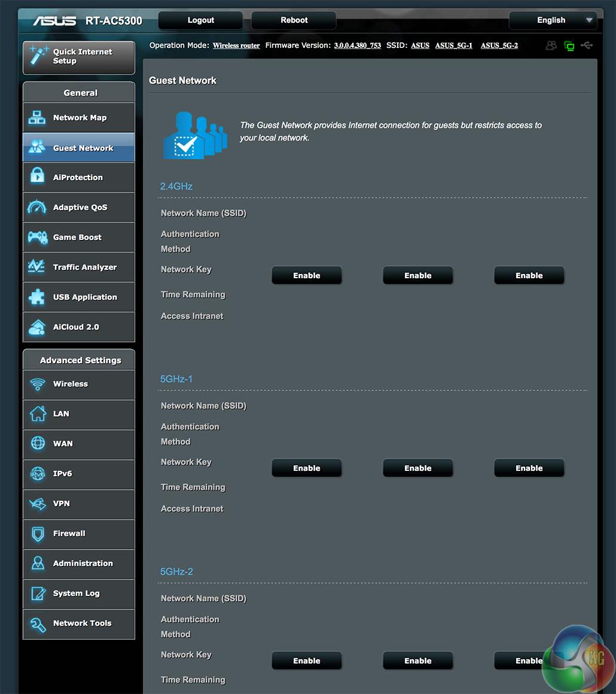Screen dimensions: 616x694
Task: Click the System Log notepad icon
Action: (x=38, y=593)
